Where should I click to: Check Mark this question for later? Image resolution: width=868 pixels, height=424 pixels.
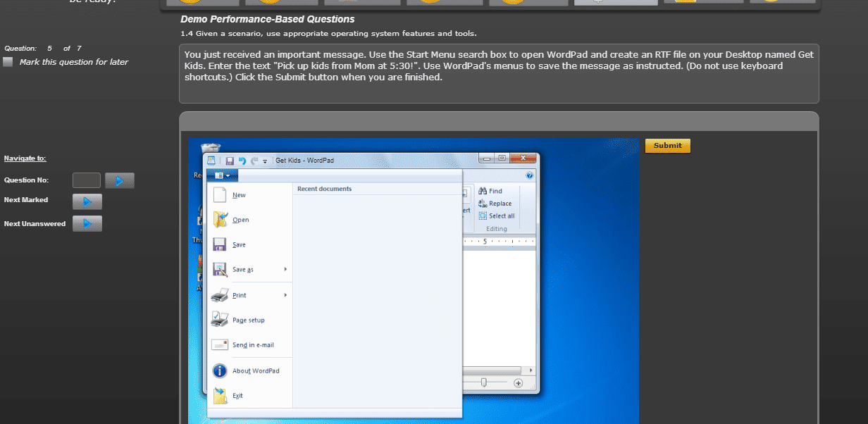point(8,62)
